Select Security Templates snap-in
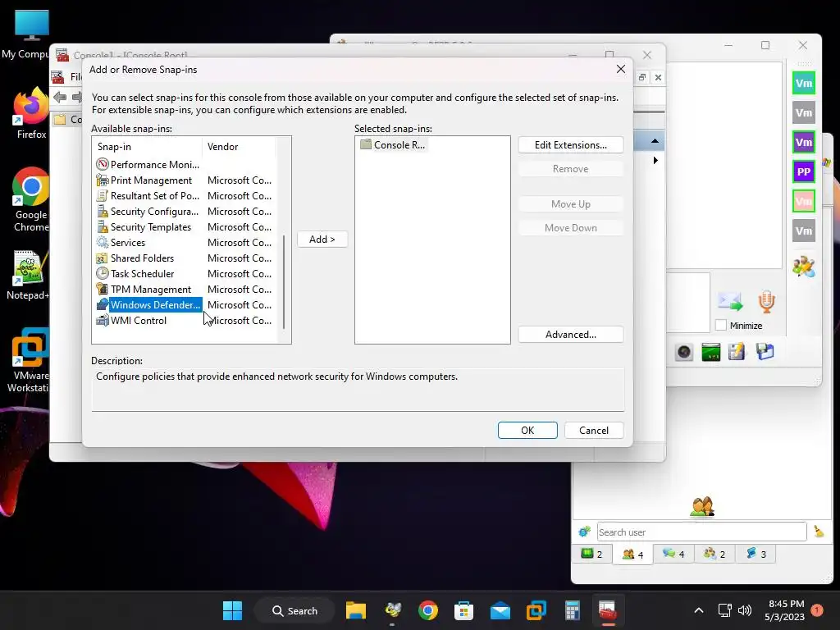840x630 pixels. [185, 226]
